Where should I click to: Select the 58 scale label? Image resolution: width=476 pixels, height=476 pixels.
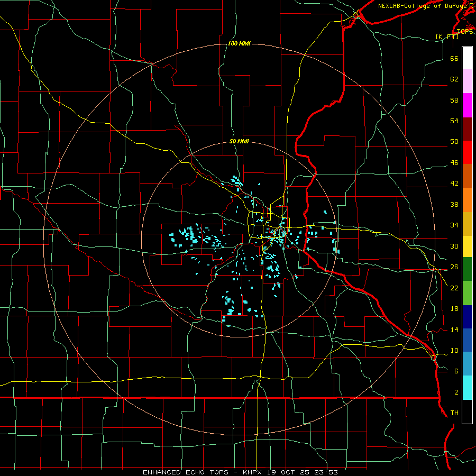click(x=454, y=100)
